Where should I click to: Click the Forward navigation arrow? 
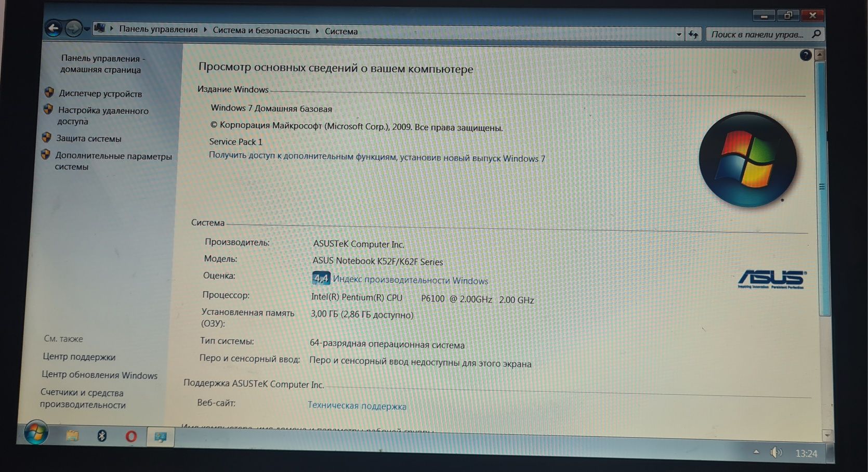click(73, 28)
